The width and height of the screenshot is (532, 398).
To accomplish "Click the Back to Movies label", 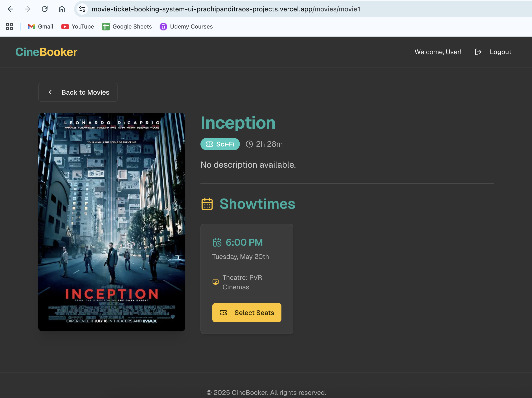I will [85, 92].
